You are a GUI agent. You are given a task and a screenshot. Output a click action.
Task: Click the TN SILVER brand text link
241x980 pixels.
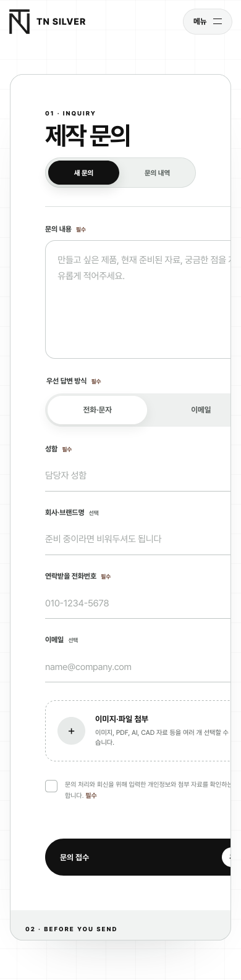point(61,22)
